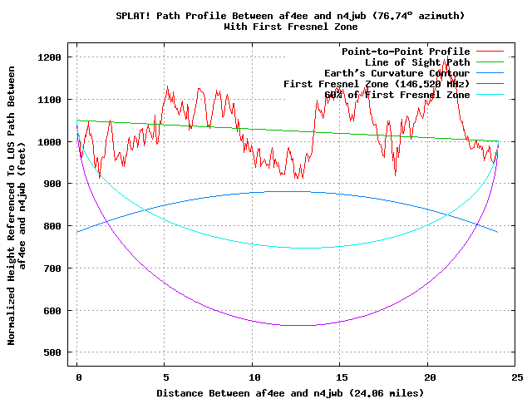Click the subtitle 'With First Fresnel Zone'
The image size is (532, 399).
pos(291,27)
